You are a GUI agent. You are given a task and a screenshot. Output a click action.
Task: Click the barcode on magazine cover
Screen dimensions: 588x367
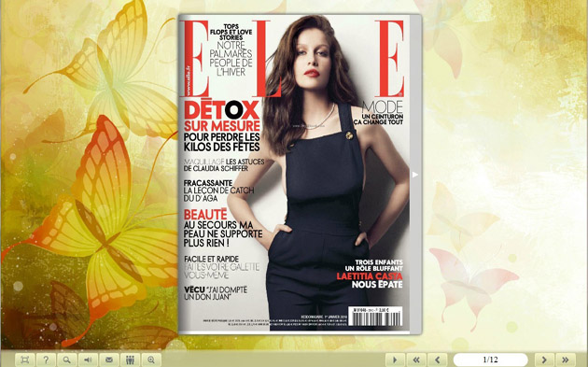coord(375,317)
